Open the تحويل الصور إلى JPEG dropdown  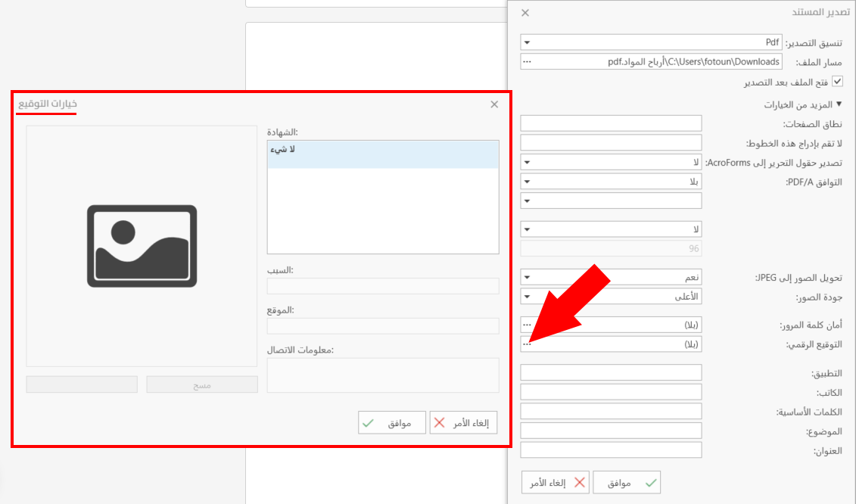tap(610, 277)
